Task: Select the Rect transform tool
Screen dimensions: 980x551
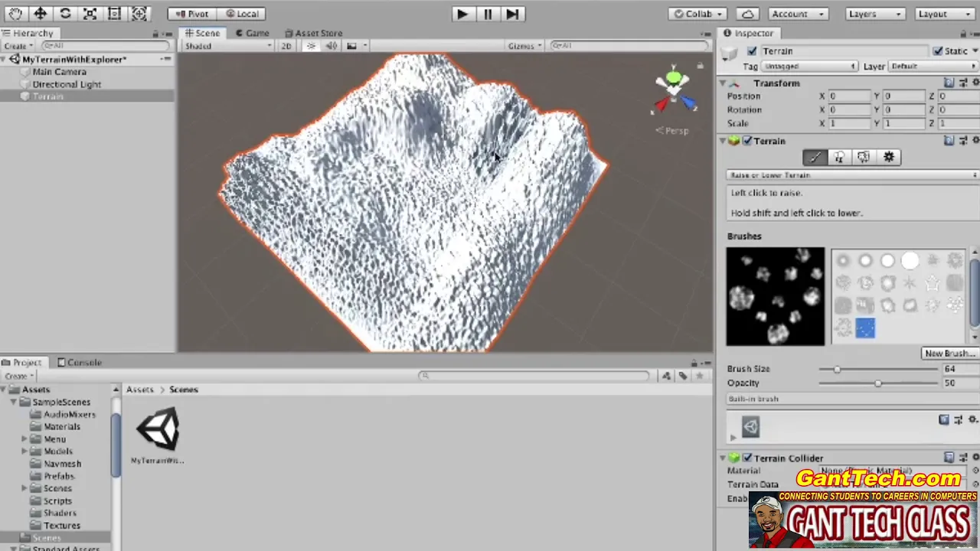Action: pyautogui.click(x=114, y=14)
